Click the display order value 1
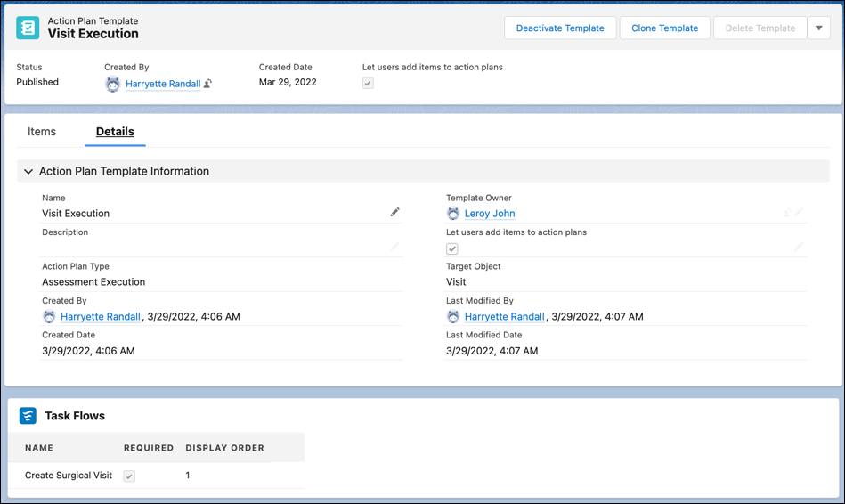 point(188,475)
